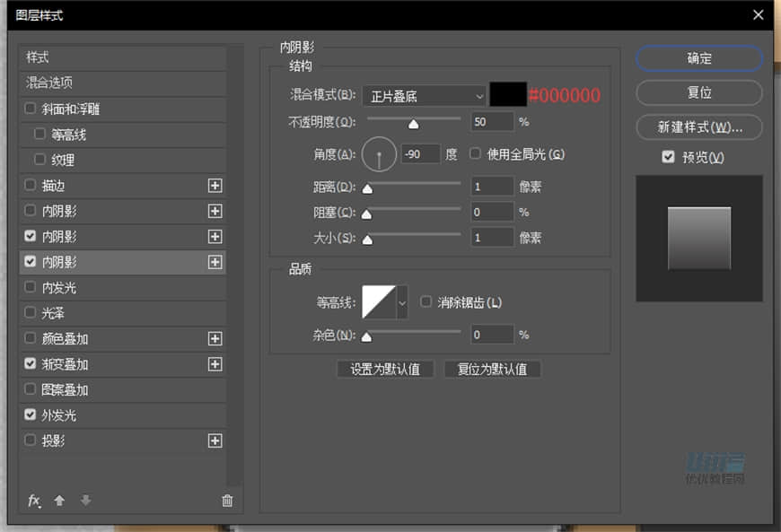
Task: Click the down arrow to move effect down
Action: (84, 501)
